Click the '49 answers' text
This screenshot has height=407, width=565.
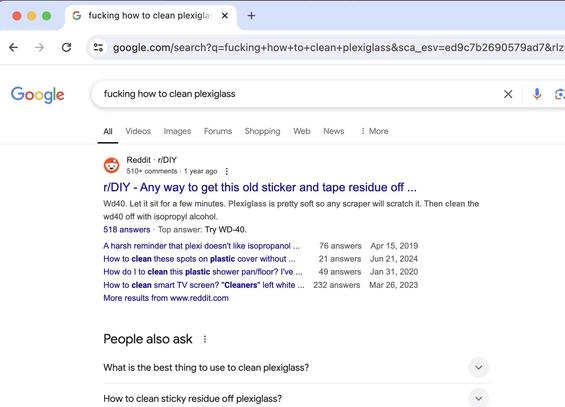(340, 272)
